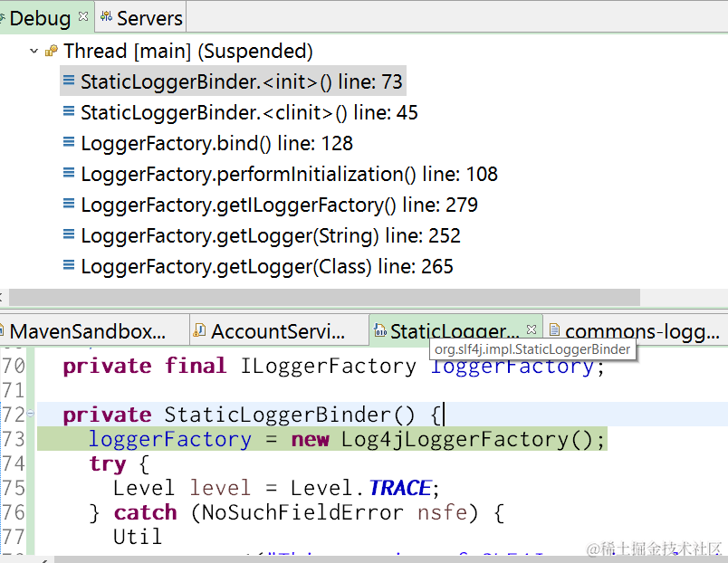Click stack frame icon for getLogger(Class)
Screen dimensions: 728x563
pyautogui.click(x=69, y=265)
